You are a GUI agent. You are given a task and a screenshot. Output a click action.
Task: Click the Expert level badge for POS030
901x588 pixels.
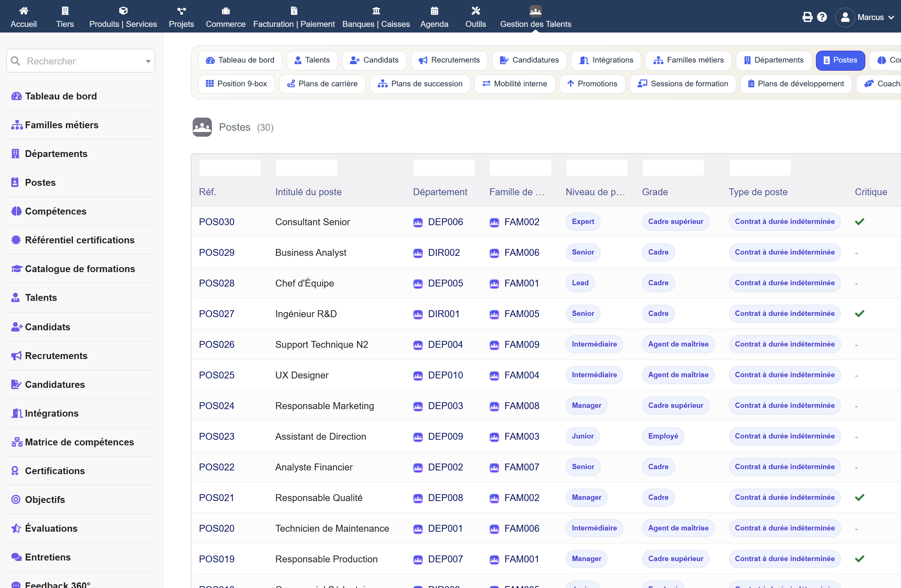pos(583,222)
